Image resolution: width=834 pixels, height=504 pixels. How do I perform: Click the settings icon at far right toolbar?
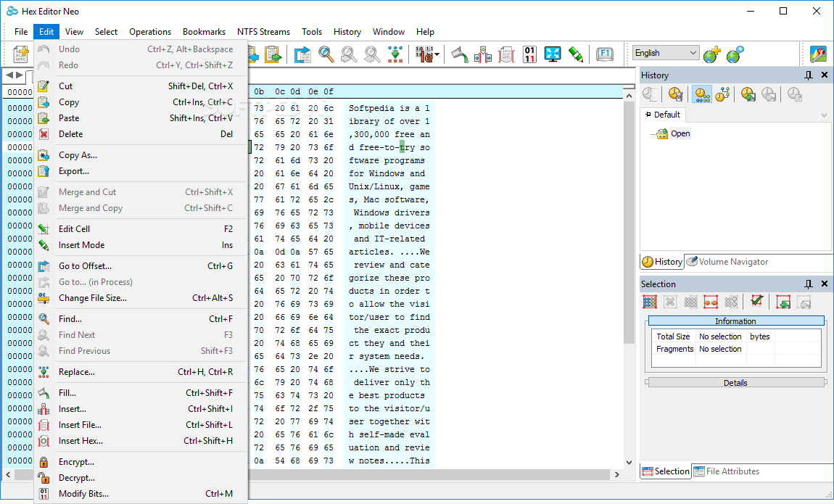click(x=819, y=54)
